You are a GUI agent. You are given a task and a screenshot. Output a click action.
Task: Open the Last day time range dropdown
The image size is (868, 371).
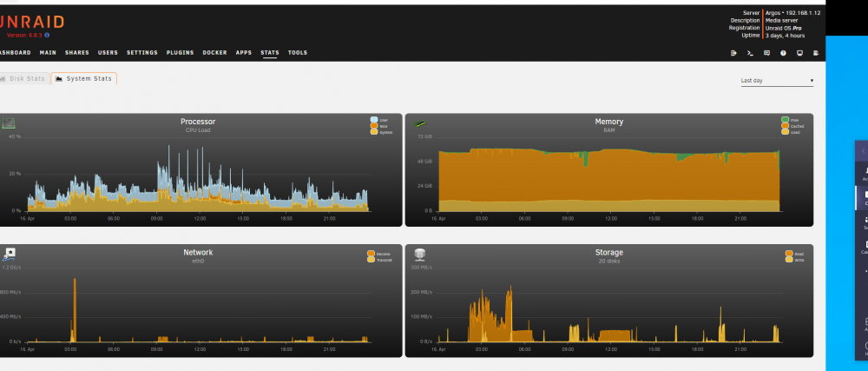click(777, 81)
